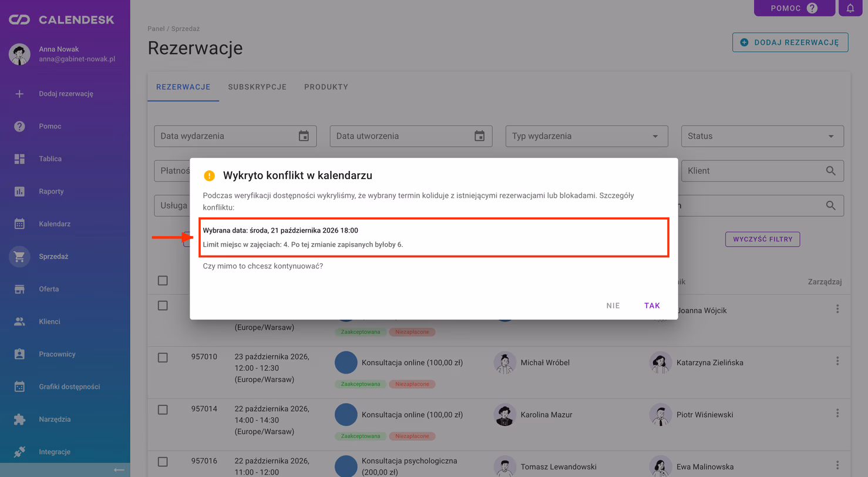Select the checkbox for reservation 957016
This screenshot has width=868, height=477.
[163, 462]
